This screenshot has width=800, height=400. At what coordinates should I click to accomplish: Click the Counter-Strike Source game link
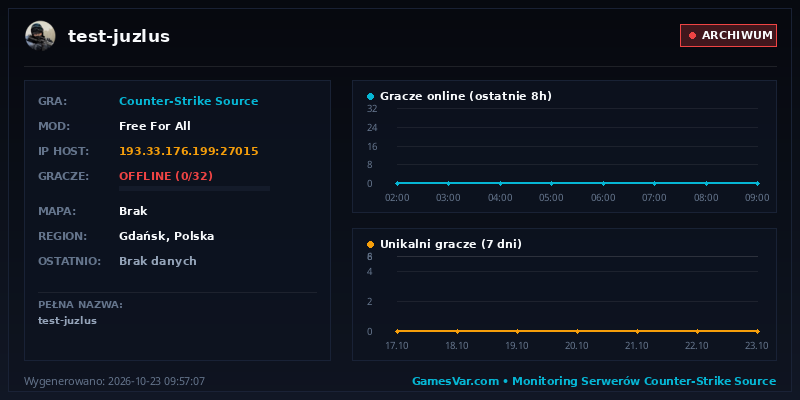click(x=189, y=101)
